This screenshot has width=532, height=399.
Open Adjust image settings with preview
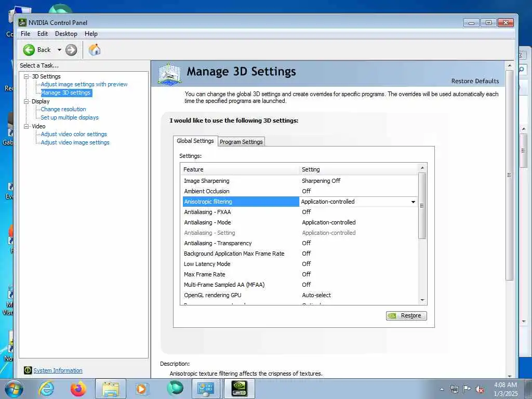84,84
